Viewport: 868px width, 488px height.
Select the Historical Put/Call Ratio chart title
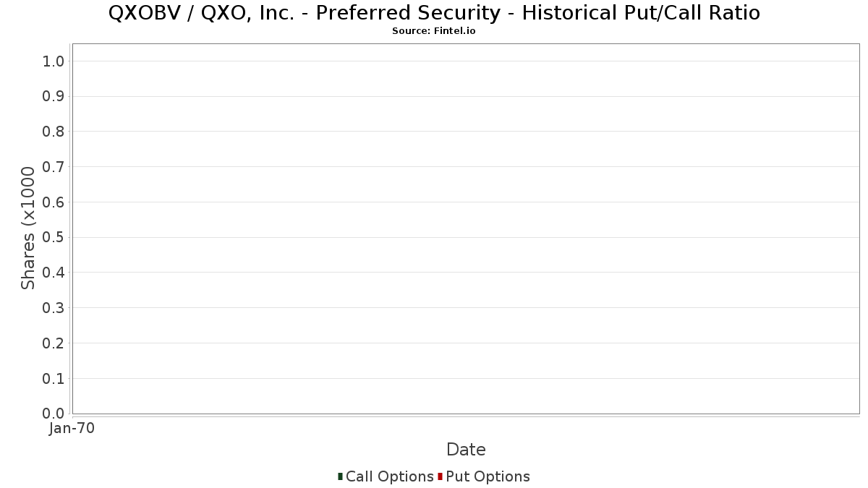pyautogui.click(x=434, y=13)
